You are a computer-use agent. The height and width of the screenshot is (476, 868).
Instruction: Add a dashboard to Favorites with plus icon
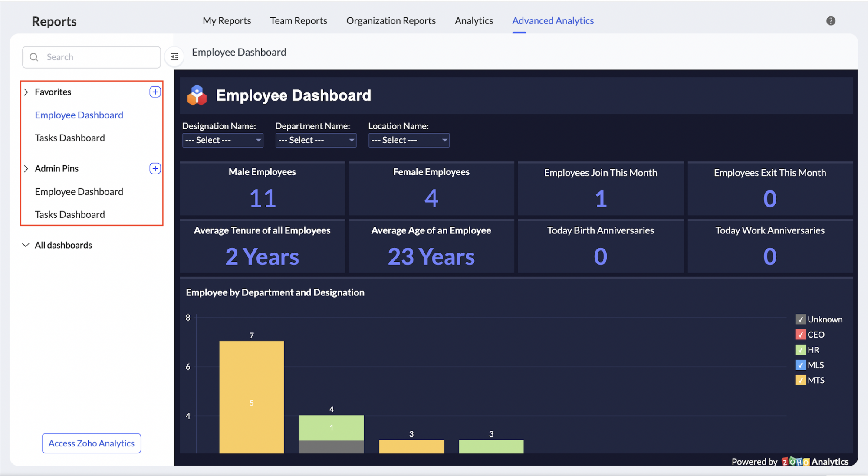pyautogui.click(x=155, y=92)
